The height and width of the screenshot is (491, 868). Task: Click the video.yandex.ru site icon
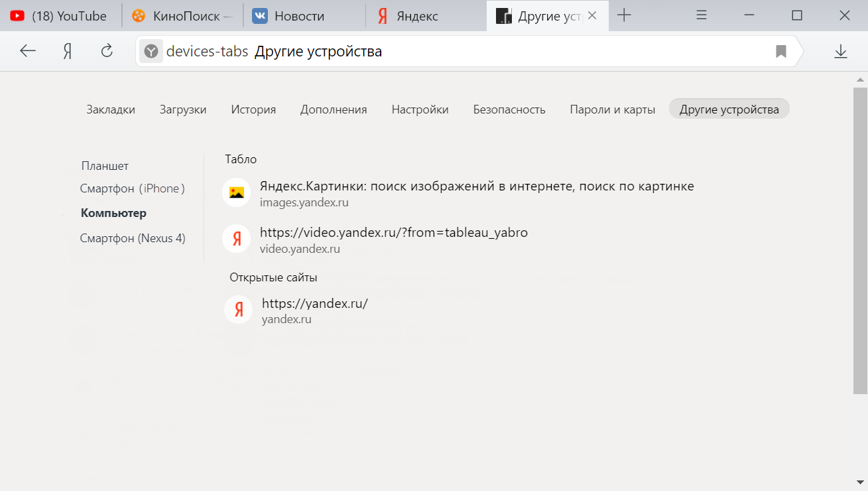tap(236, 239)
